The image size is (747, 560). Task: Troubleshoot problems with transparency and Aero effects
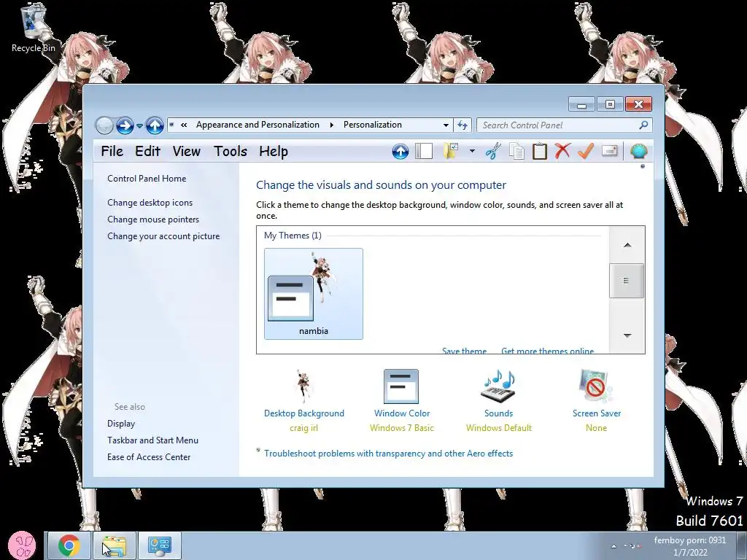pyautogui.click(x=388, y=454)
